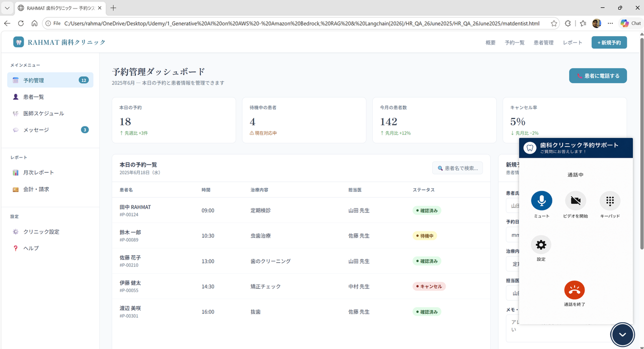This screenshot has width=644, height=349.
Task: Click the 待機中の患者 card showing 4
Action: [x=304, y=120]
